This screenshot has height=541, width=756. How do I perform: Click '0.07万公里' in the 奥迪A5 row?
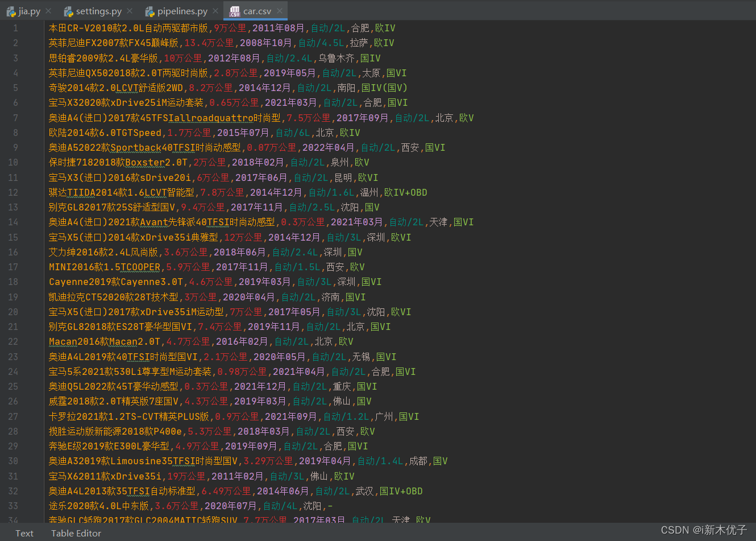(272, 147)
